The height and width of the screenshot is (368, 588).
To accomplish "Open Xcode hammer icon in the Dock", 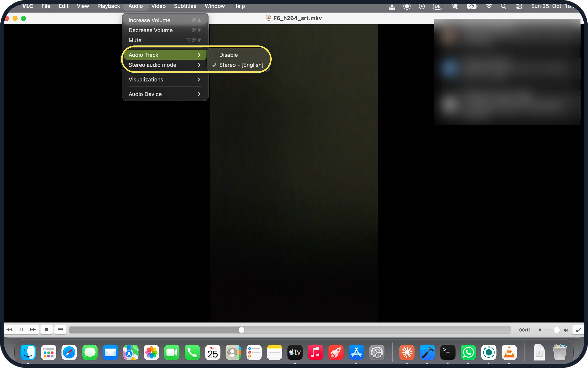I will [427, 352].
